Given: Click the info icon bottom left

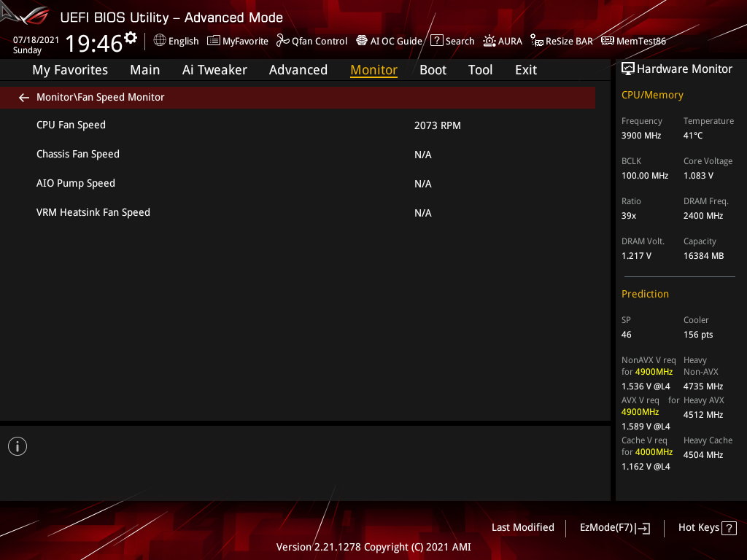Looking at the screenshot, I should coord(17,446).
